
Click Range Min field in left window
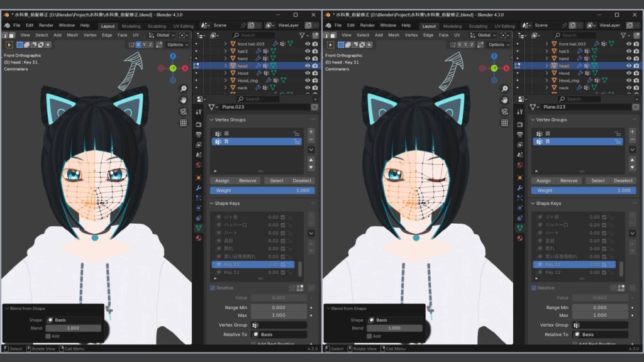[x=279, y=307]
